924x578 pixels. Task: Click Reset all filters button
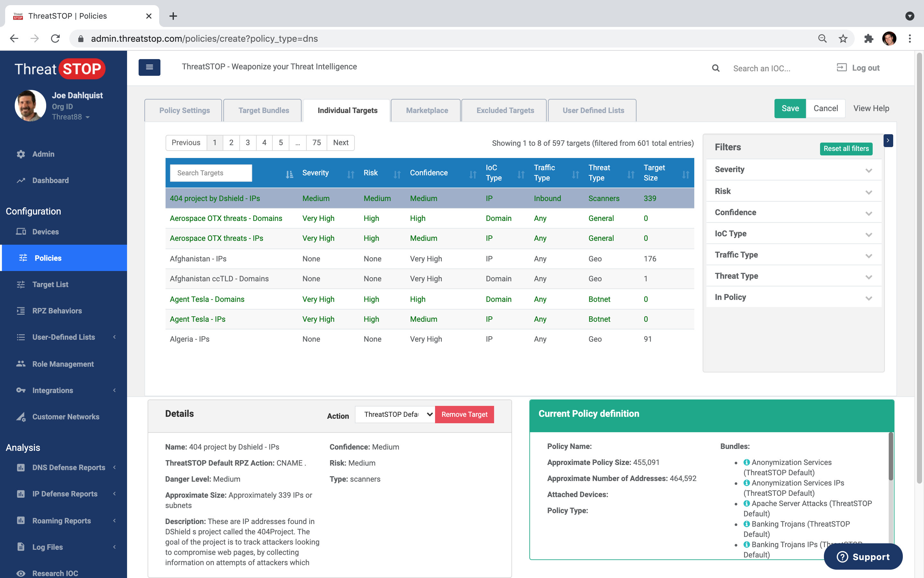click(846, 149)
